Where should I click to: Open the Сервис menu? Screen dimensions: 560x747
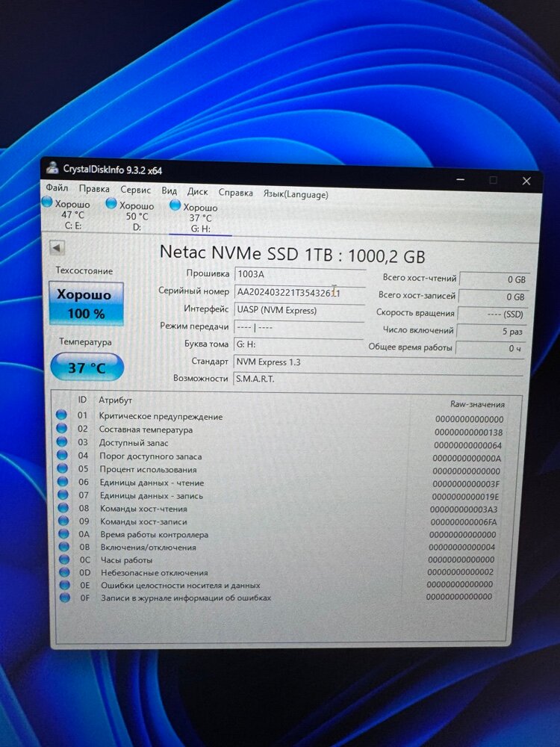(135, 190)
